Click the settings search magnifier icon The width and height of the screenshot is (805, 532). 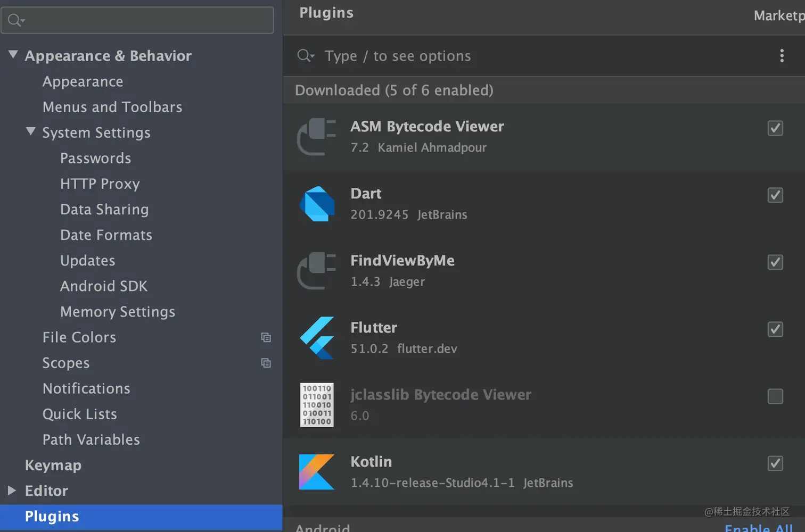tap(16, 20)
